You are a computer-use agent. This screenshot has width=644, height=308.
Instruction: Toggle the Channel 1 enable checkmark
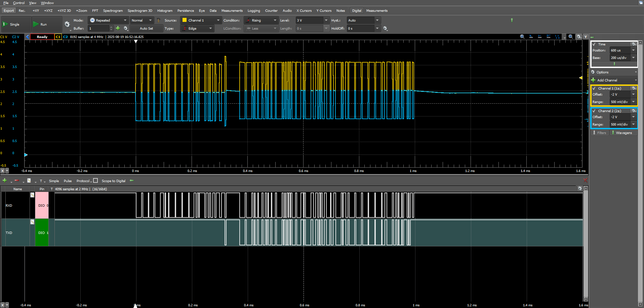(594, 88)
